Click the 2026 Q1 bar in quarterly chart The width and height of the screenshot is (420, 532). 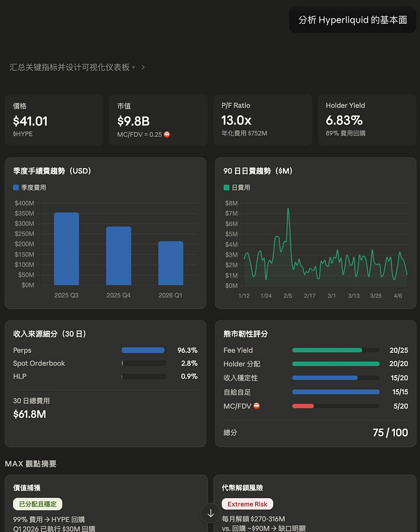point(171,263)
